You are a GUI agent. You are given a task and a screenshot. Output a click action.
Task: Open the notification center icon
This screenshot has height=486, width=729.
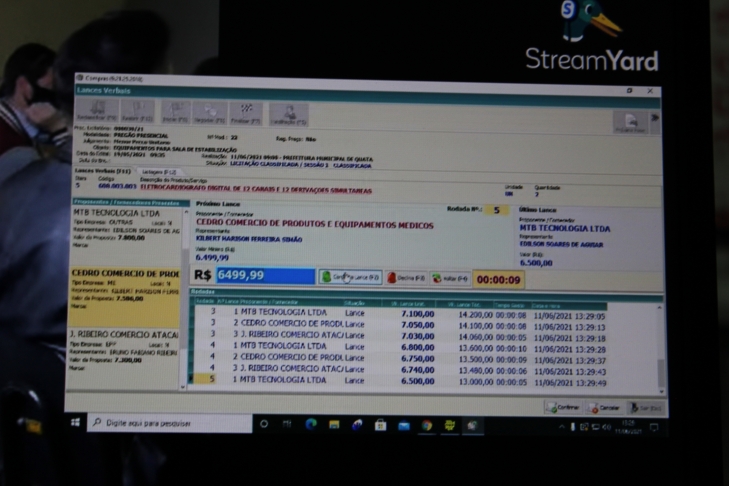pos(654,427)
